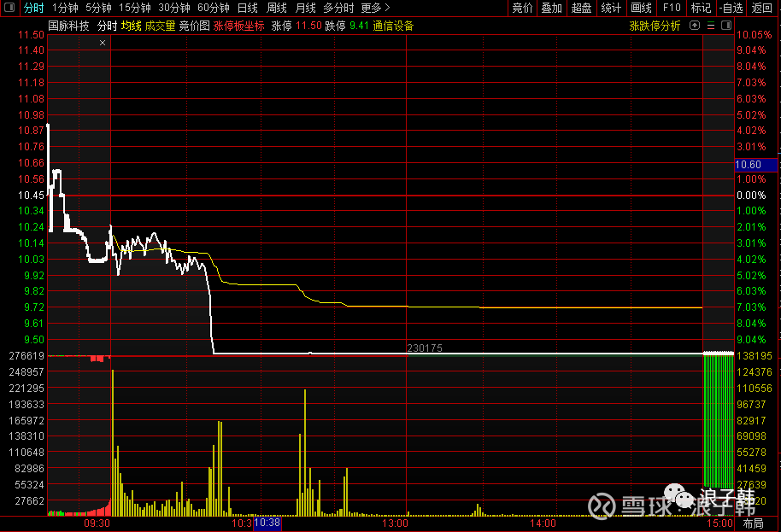This screenshot has height=532, width=781.
Task: Open 涨跌停分析 limit analysis
Action: [655, 26]
